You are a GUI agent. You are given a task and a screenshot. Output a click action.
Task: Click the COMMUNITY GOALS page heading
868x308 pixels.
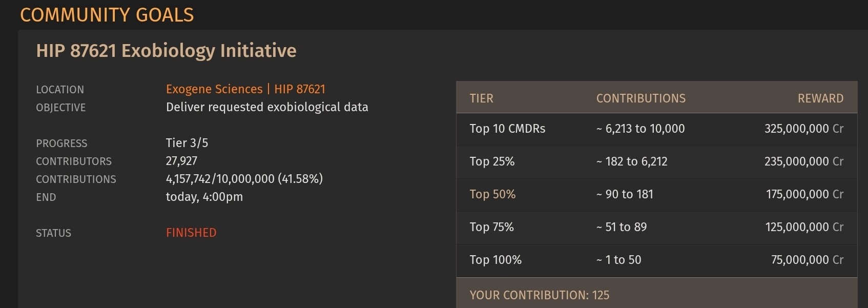[107, 15]
